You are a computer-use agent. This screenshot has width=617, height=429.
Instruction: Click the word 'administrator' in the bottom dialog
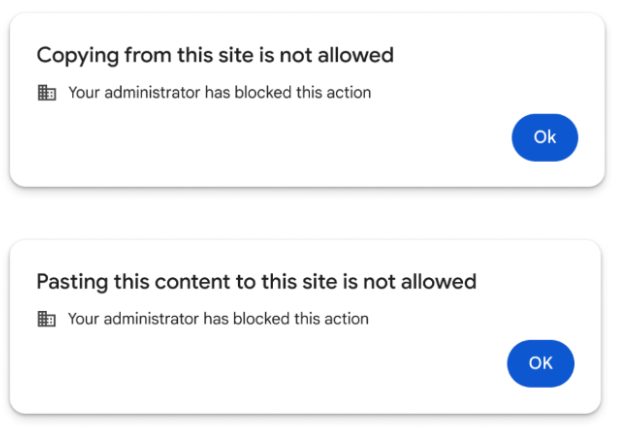(x=151, y=319)
